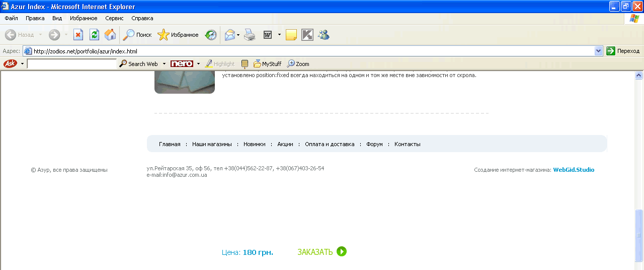
Task: Click the ЗАКАЗАТЬ order text
Action: tap(315, 252)
